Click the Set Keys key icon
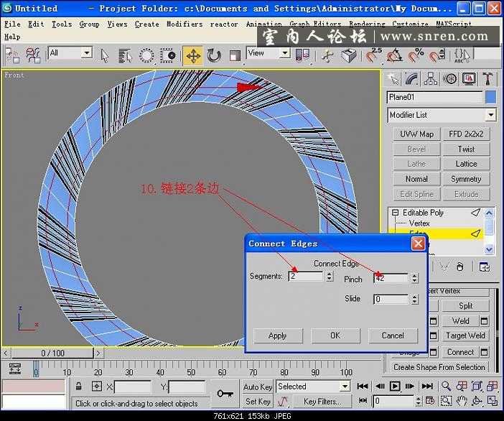Screen dimensions: 504x421 click(225, 394)
